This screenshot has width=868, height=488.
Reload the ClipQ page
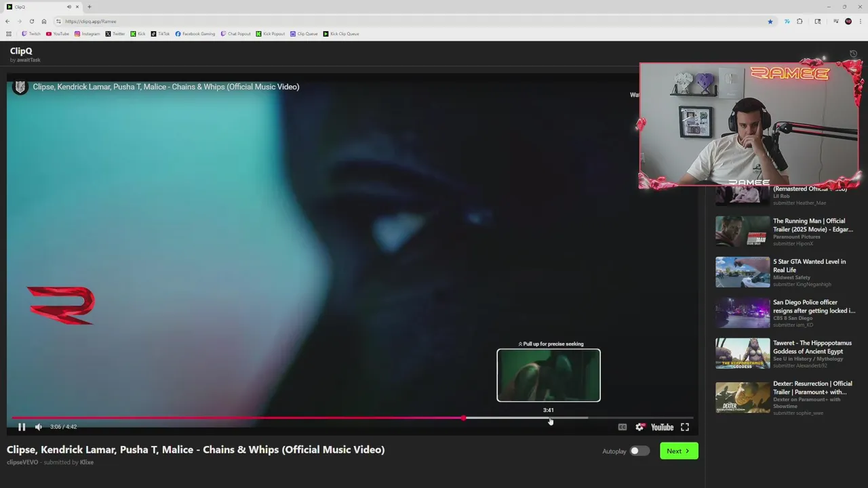(x=32, y=22)
